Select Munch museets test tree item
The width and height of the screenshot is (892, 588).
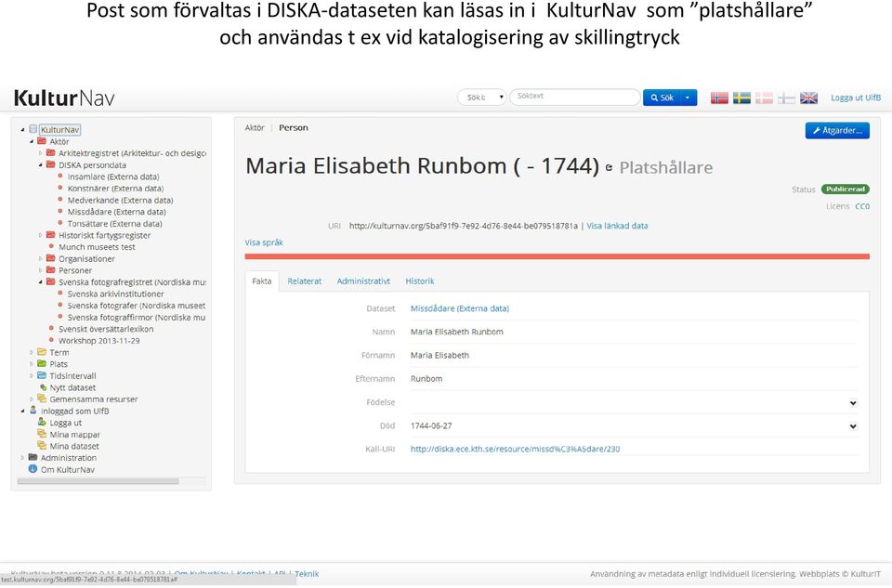pos(97,247)
